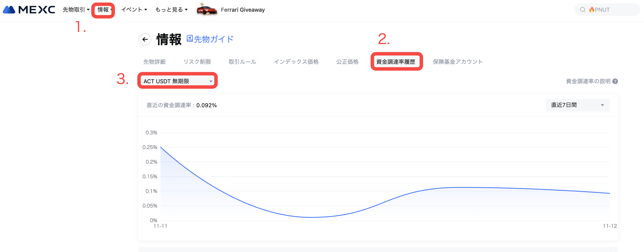644x252 pixels.
Task: Open the 情報 menu
Action: coord(103,10)
